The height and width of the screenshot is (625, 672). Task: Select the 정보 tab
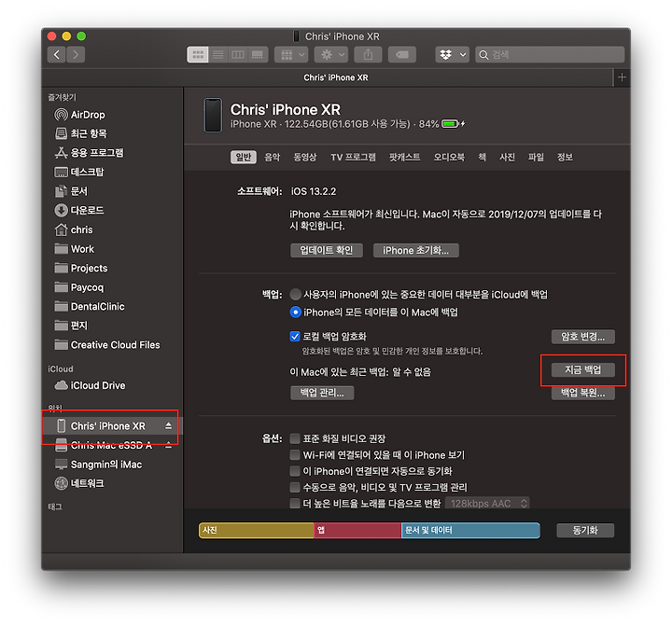point(565,158)
